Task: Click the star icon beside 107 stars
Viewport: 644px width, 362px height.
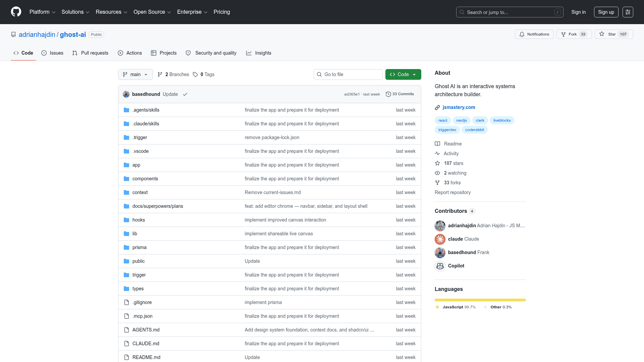Action: coord(437,163)
